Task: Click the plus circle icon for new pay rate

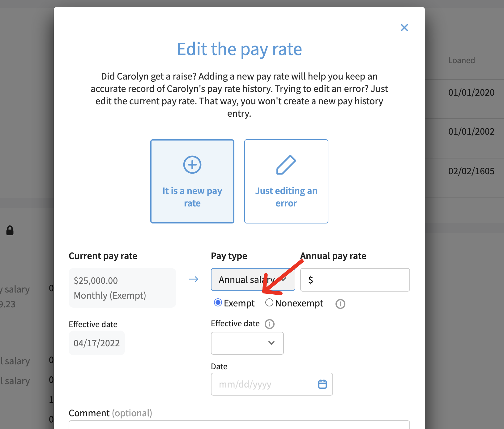Action: click(x=192, y=165)
